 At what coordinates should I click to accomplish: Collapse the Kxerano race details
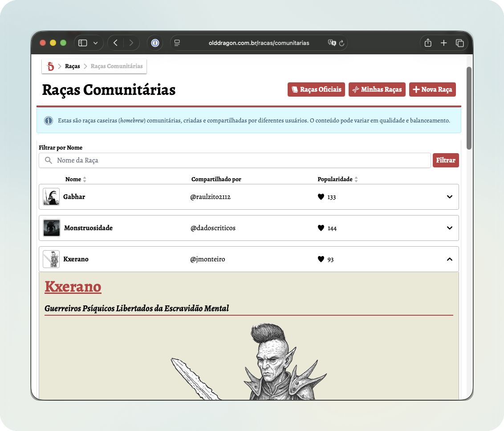(449, 259)
